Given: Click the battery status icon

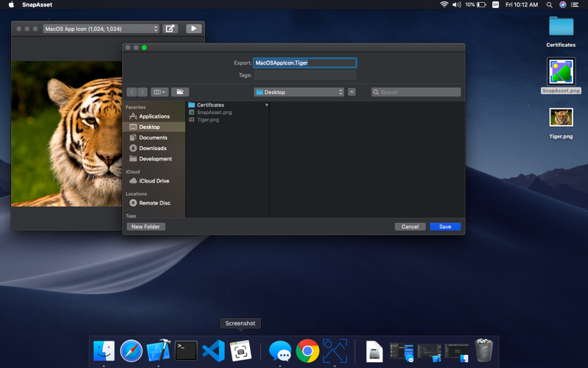Looking at the screenshot, I should [x=481, y=4].
